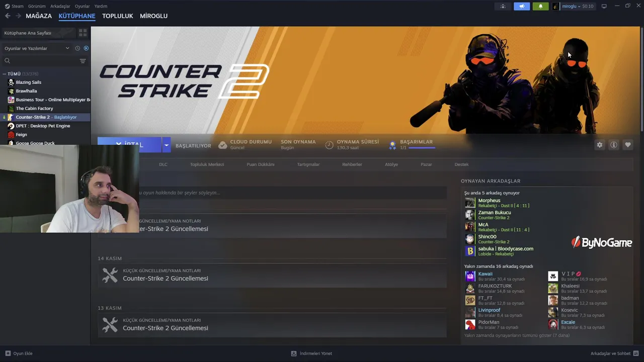Select The Cabin Factory in library

(34, 109)
